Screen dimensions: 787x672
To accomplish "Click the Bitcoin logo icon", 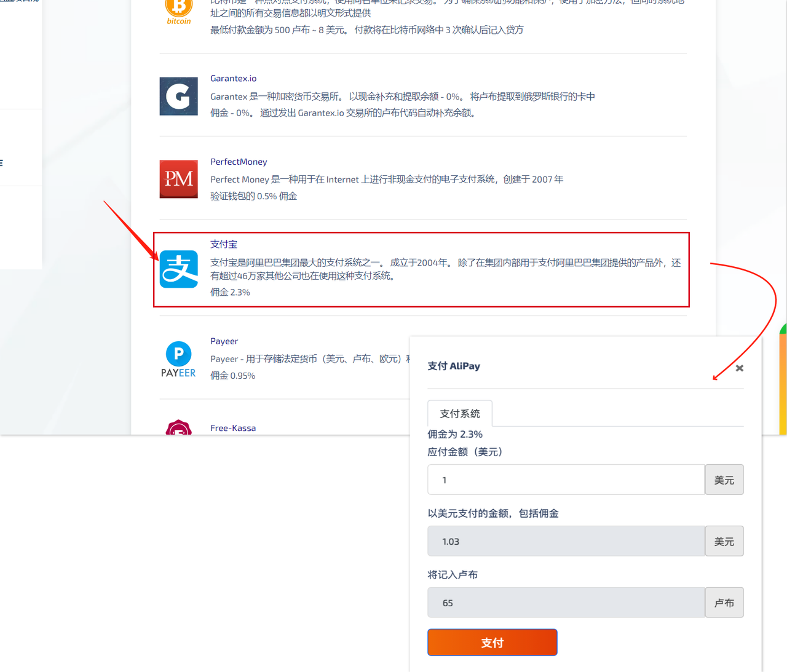I will (179, 12).
